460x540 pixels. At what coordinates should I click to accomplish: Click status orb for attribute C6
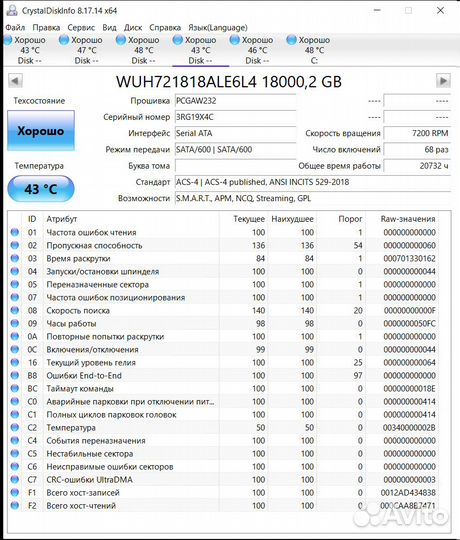(15, 467)
